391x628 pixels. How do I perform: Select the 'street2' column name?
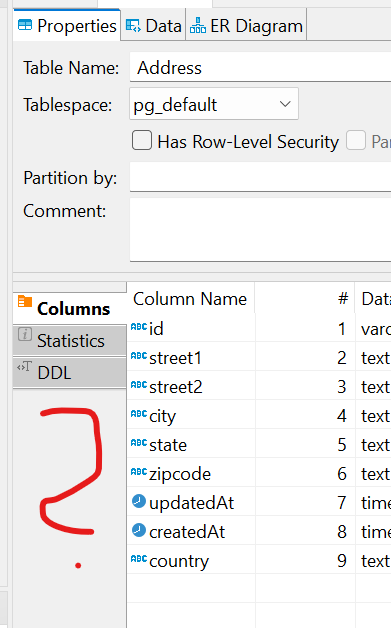tap(175, 387)
